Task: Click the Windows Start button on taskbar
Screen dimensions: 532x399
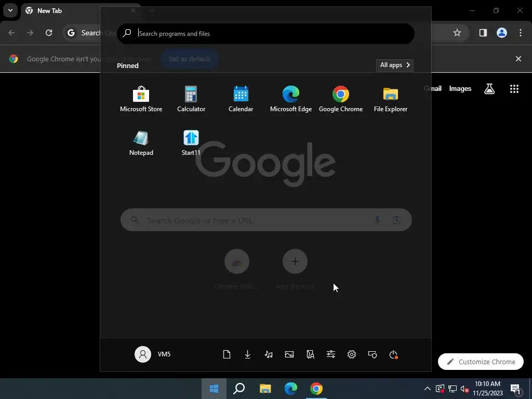Action: tap(214, 389)
